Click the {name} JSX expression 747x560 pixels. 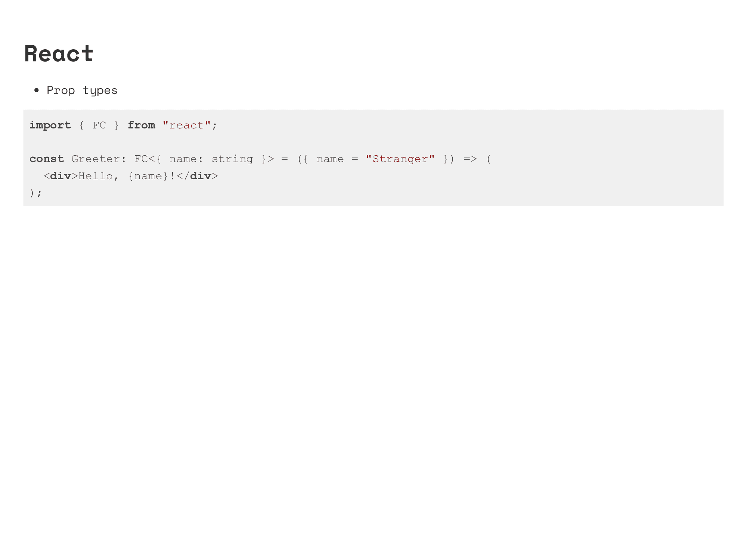[148, 176]
